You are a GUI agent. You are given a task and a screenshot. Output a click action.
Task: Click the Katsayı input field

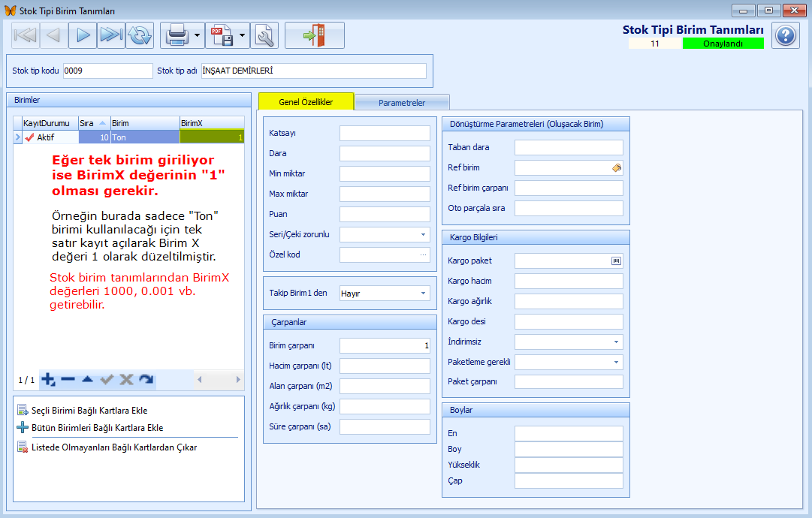[385, 133]
